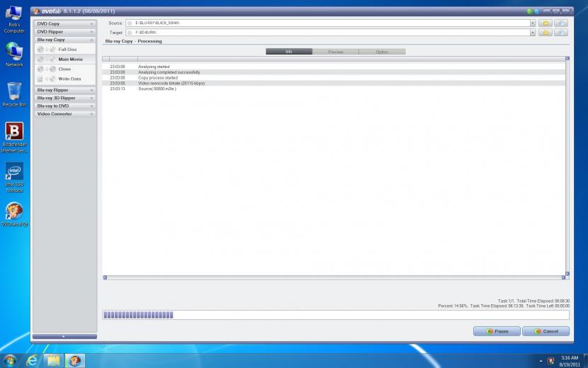588x368 pixels.
Task: Show hidden system tray icons
Action: (x=541, y=361)
